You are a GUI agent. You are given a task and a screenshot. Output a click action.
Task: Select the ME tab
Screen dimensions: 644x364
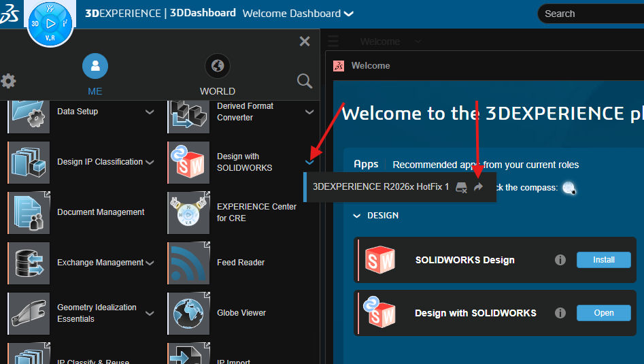[x=95, y=75]
